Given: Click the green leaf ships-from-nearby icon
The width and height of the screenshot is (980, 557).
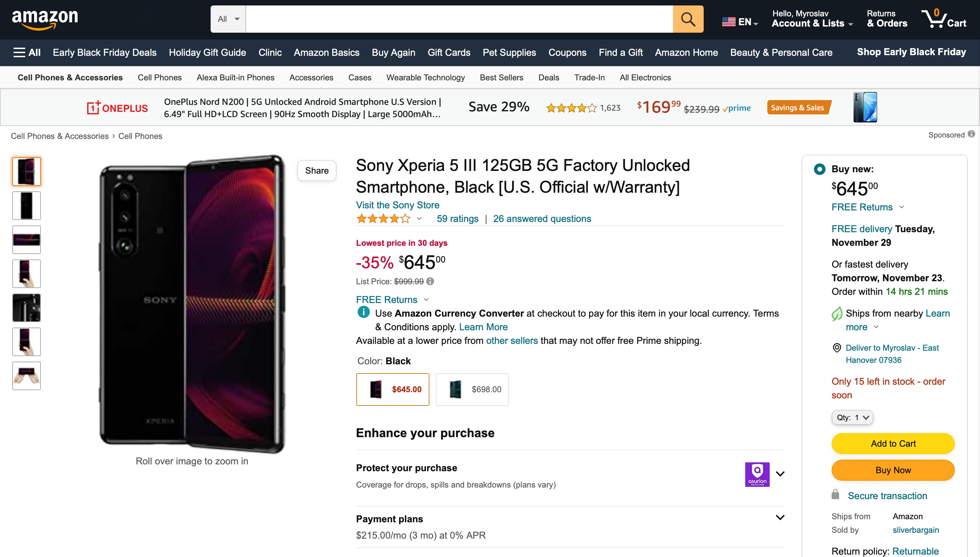Looking at the screenshot, I should 837,314.
